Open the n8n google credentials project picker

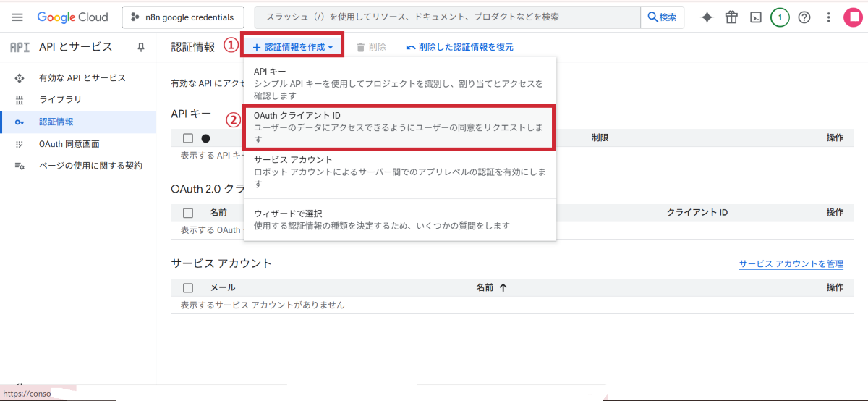tap(183, 17)
